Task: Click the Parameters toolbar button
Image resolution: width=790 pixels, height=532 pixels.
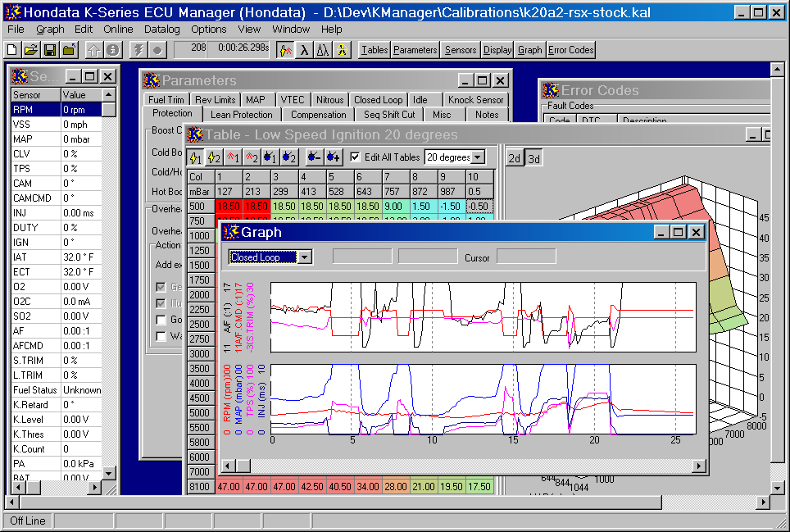Action: [415, 50]
